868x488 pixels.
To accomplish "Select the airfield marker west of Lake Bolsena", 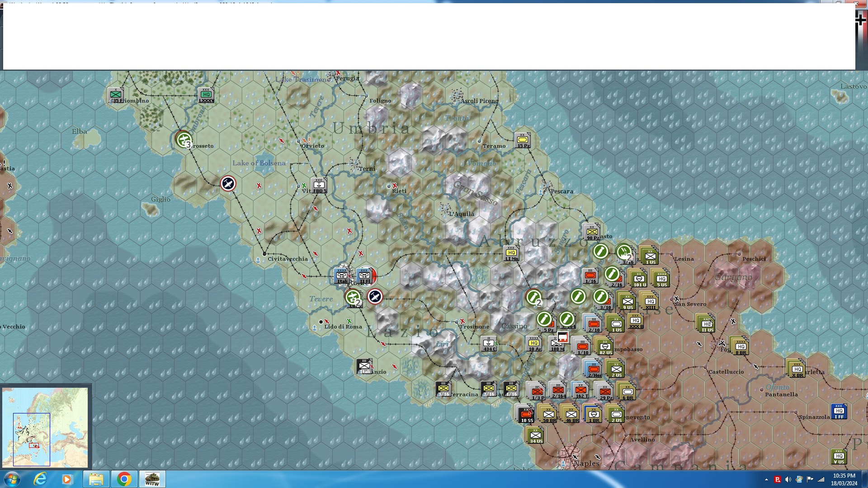I will [228, 183].
